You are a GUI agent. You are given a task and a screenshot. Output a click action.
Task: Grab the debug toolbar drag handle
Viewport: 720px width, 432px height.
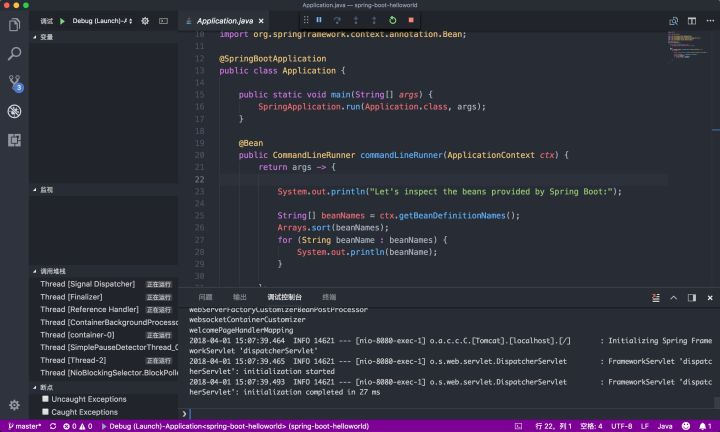(306, 20)
